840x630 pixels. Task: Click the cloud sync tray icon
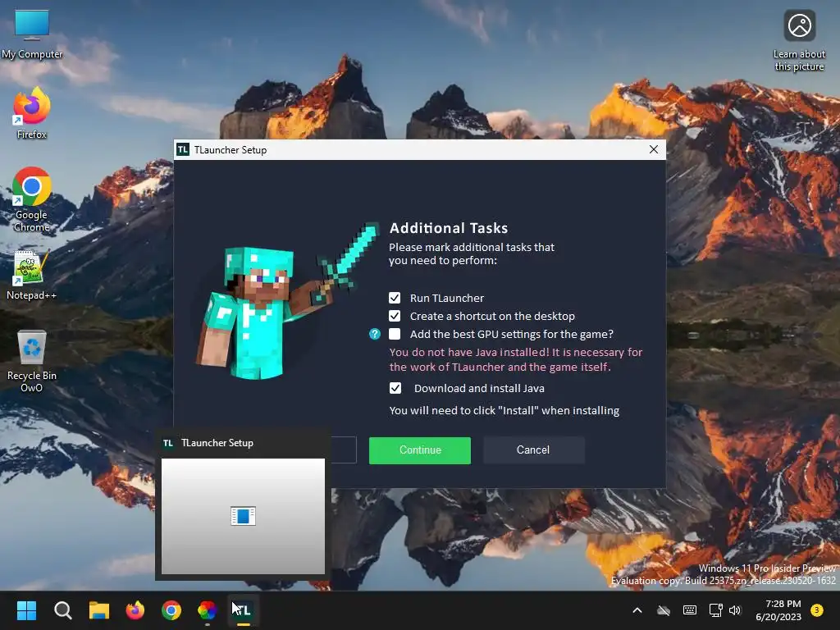point(664,610)
